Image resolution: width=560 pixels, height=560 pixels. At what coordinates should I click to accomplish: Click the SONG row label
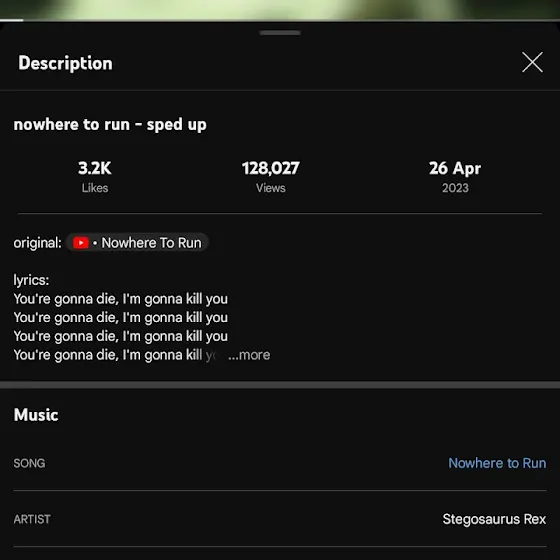click(x=29, y=463)
